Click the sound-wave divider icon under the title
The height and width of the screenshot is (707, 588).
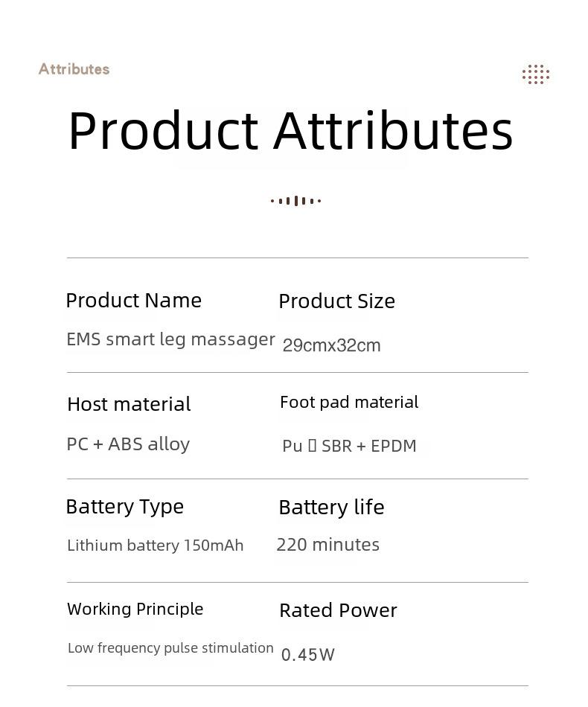tap(295, 201)
